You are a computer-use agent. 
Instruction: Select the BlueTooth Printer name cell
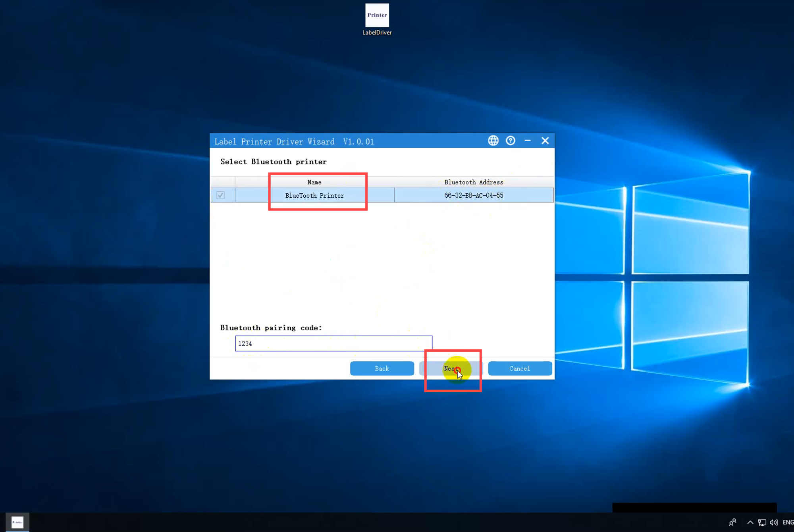(x=314, y=195)
